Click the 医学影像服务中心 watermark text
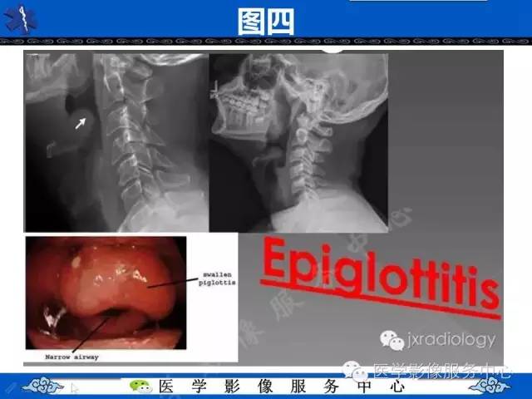The image size is (532, 399). [x=441, y=371]
